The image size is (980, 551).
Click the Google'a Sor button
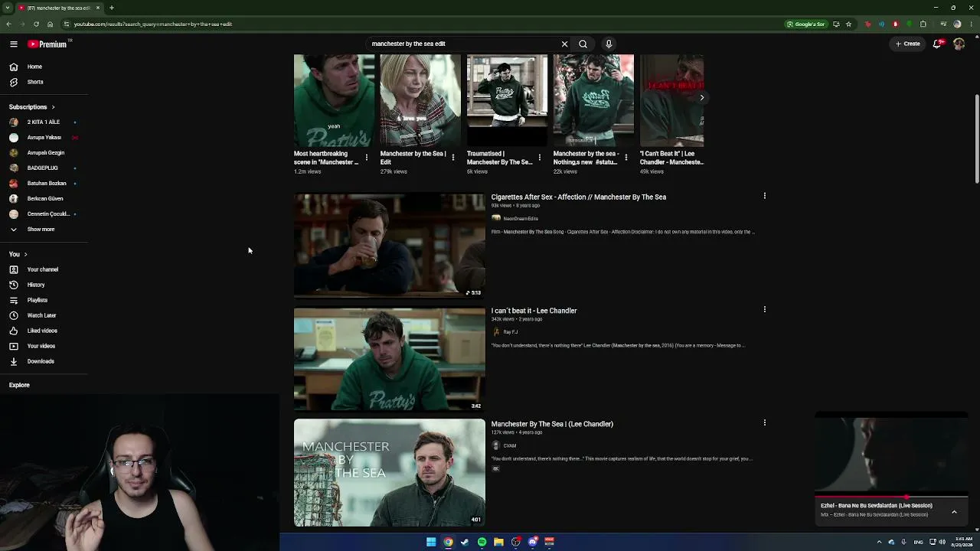click(x=806, y=24)
